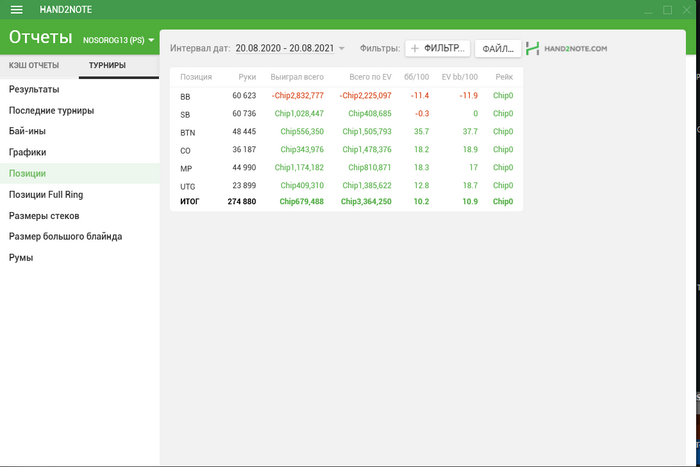Image resolution: width=700 pixels, height=467 pixels.
Task: Click the Chip556,350 winnings cell
Action: [x=302, y=131]
